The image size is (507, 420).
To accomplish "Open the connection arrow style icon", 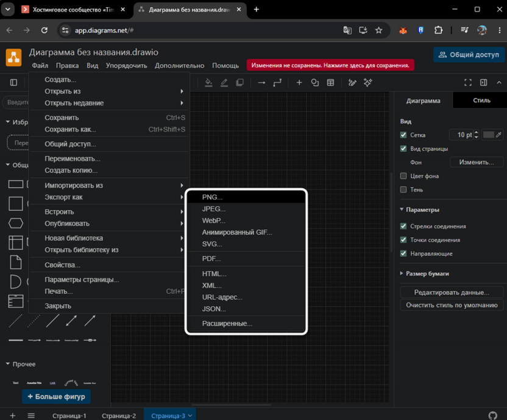I will (261, 83).
